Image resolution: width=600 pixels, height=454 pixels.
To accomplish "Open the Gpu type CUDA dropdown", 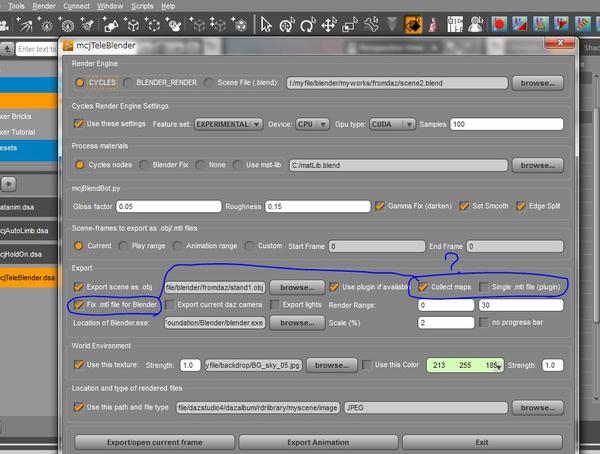I will 392,124.
